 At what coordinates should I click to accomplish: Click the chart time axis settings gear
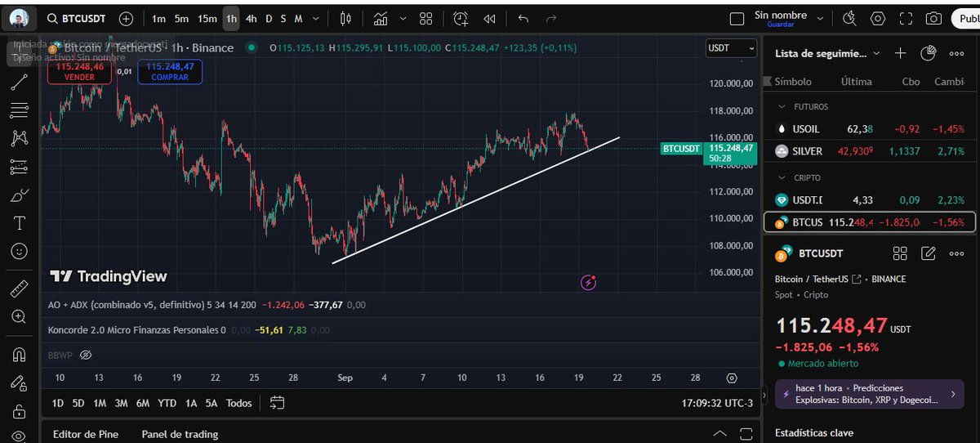(x=731, y=378)
